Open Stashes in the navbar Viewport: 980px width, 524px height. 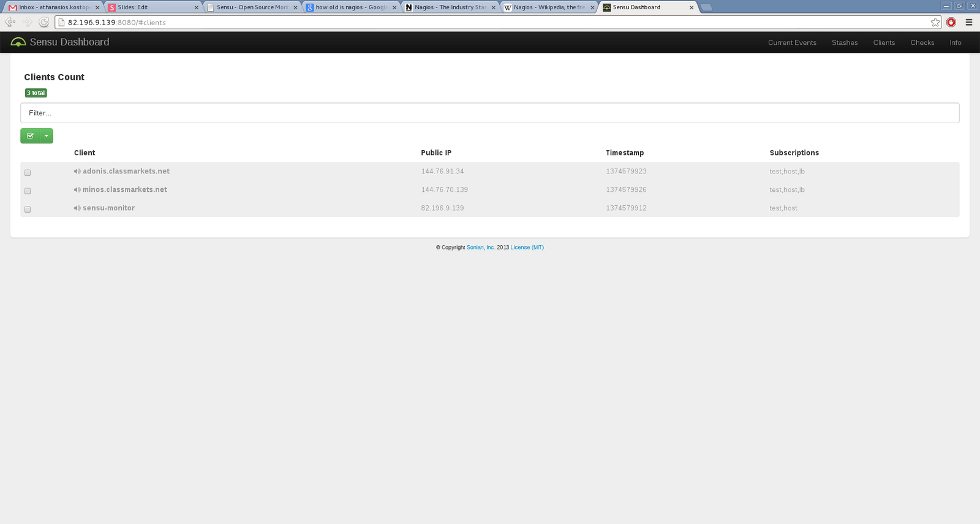pyautogui.click(x=845, y=42)
